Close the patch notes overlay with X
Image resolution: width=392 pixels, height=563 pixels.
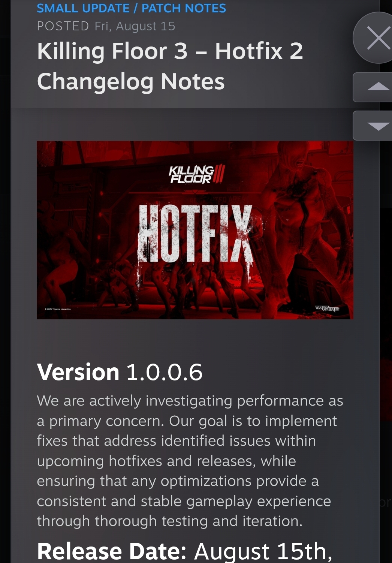[x=374, y=37]
